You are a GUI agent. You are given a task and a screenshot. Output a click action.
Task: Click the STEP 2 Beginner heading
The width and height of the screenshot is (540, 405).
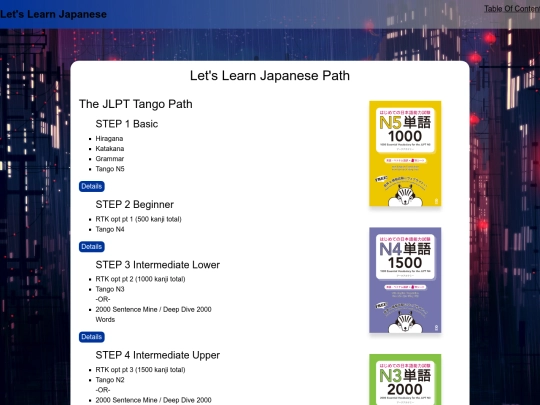point(135,205)
